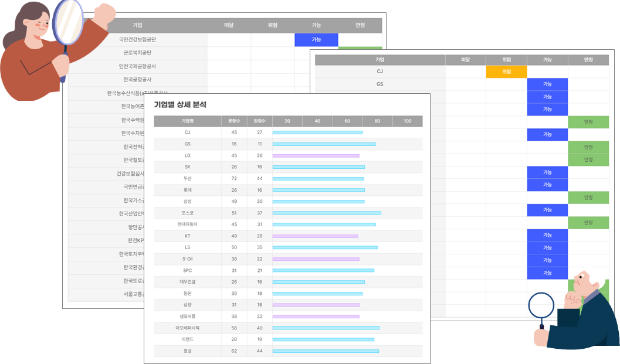Select the 기업명 column header
The height and width of the screenshot is (364, 620).
(188, 121)
